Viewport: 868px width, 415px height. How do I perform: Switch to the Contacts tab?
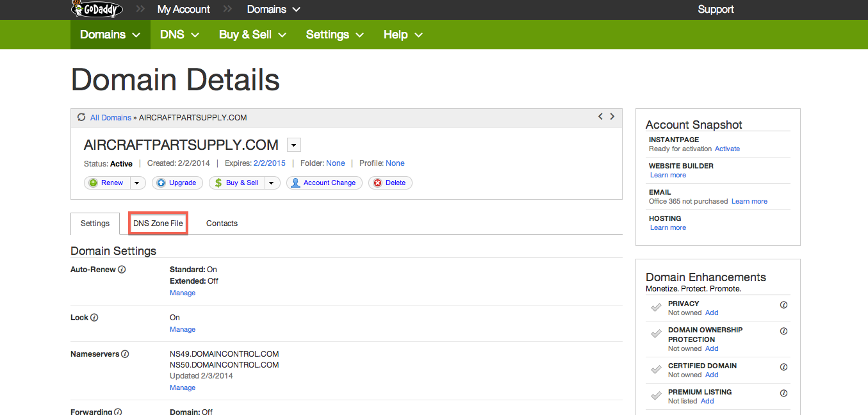pyautogui.click(x=222, y=224)
